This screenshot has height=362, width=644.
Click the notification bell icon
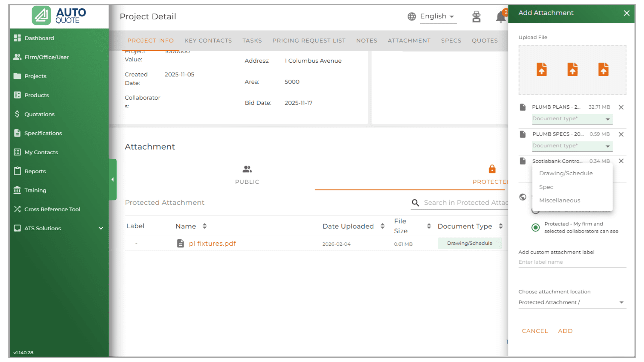[x=500, y=17]
